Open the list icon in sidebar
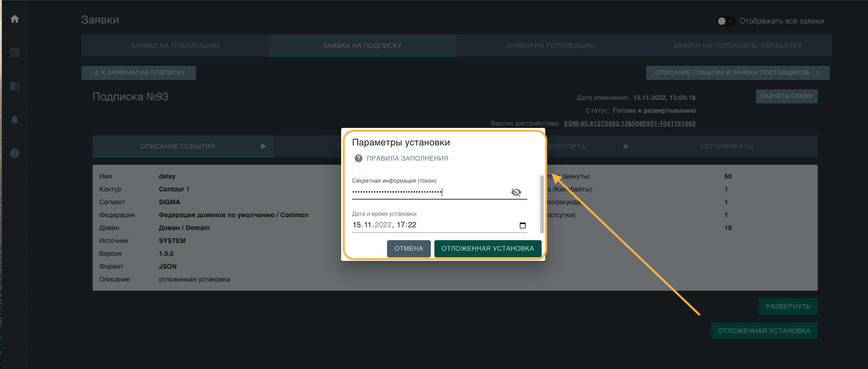This screenshot has height=369, width=868. [x=15, y=52]
